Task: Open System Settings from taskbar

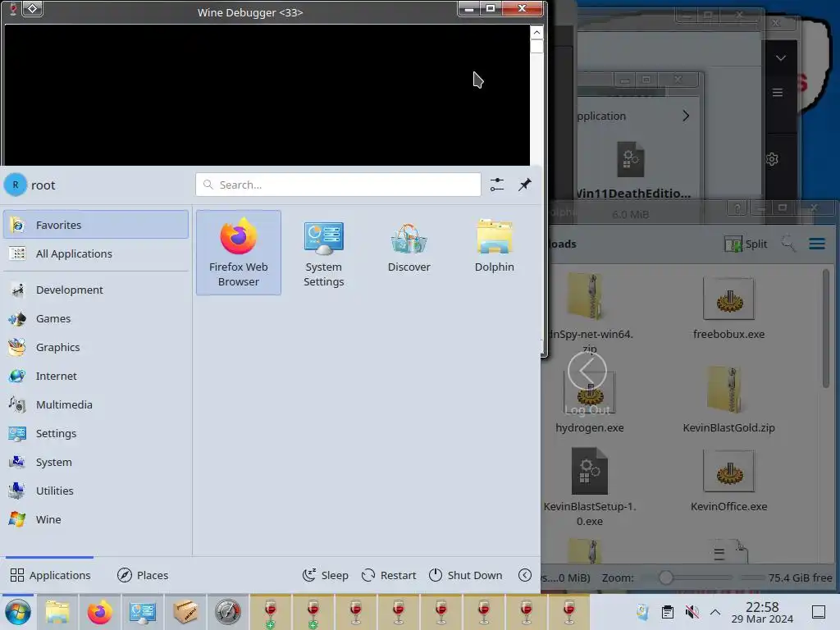Action: pyautogui.click(x=143, y=612)
